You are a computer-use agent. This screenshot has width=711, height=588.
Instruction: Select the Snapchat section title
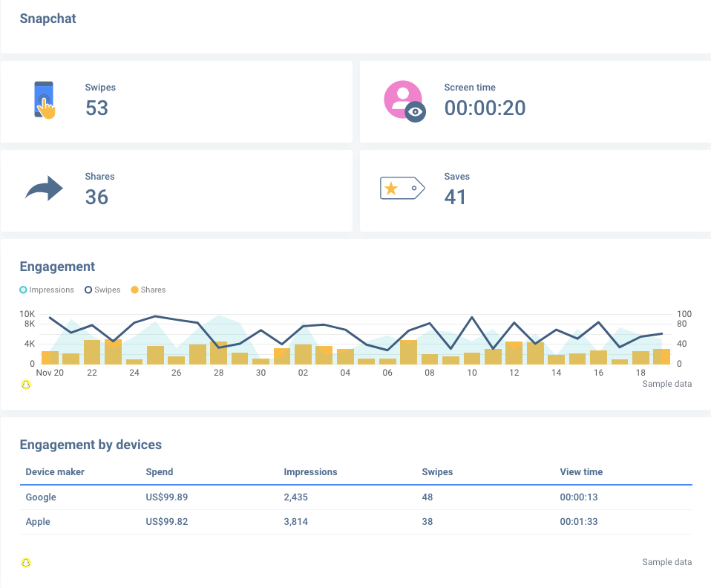coord(47,19)
